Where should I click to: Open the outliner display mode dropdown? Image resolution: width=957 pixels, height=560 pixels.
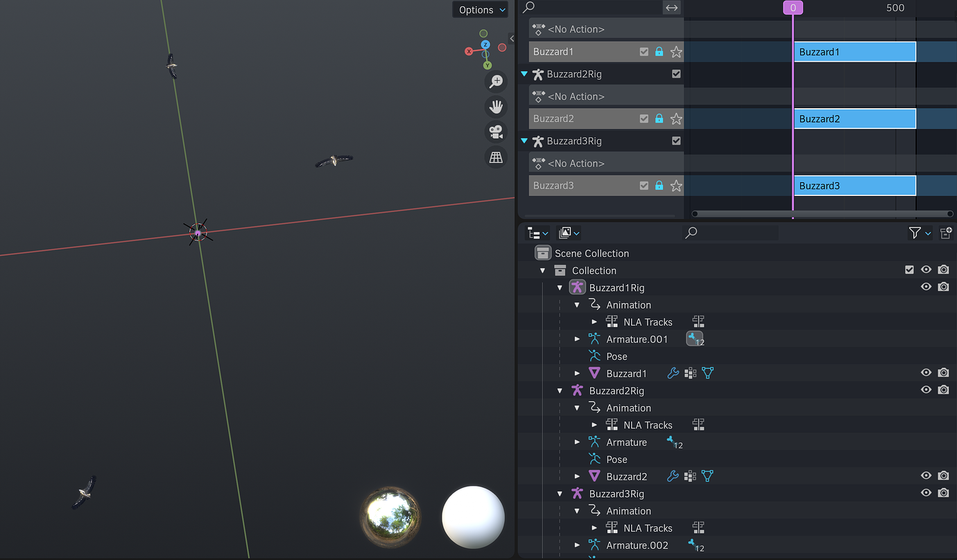coord(569,233)
